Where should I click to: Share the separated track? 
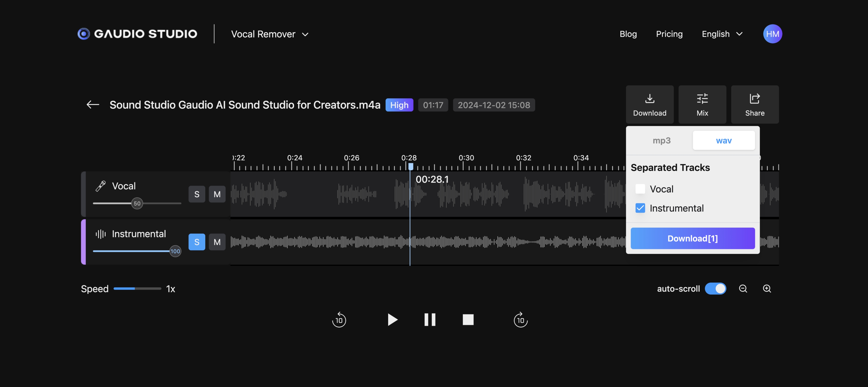pyautogui.click(x=755, y=104)
